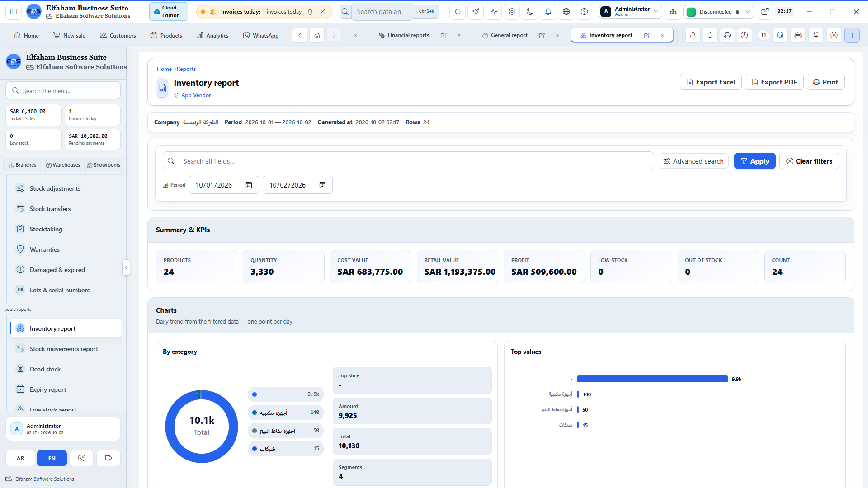The image size is (868, 488).
Task: Click the refresh icon in top bar
Action: [x=458, y=12]
